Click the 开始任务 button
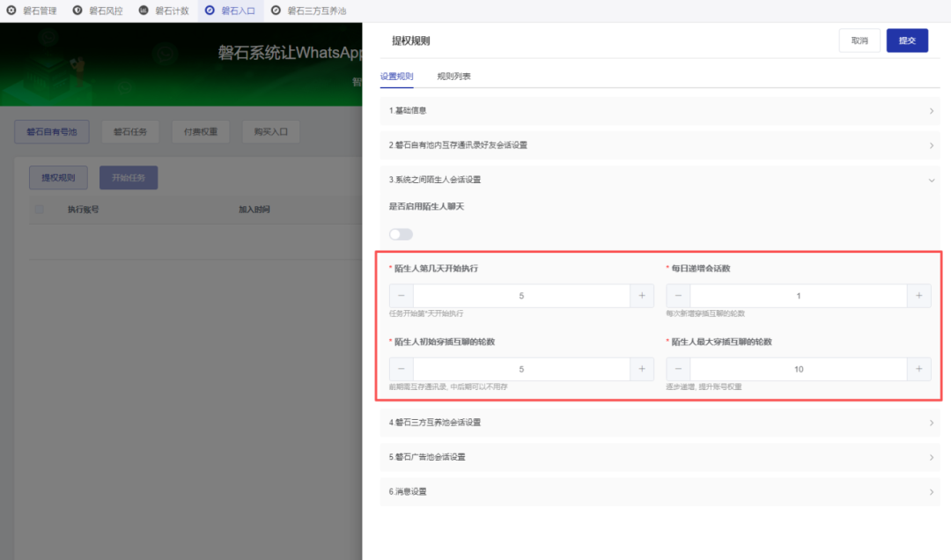 click(x=129, y=177)
